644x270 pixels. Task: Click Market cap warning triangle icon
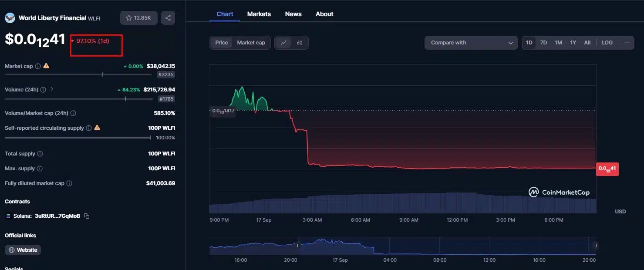pyautogui.click(x=46, y=66)
